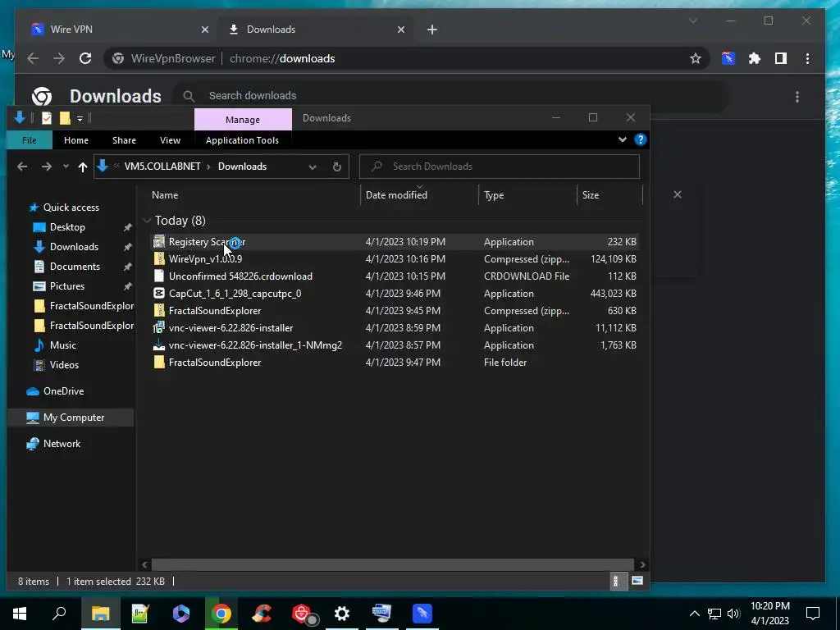Close the Wire VPN tab
This screenshot has height=630, width=840.
tap(204, 30)
